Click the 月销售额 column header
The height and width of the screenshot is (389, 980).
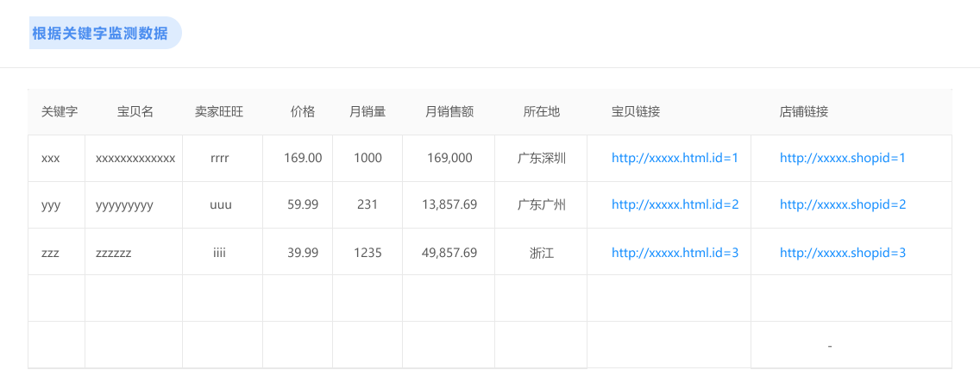pos(449,112)
